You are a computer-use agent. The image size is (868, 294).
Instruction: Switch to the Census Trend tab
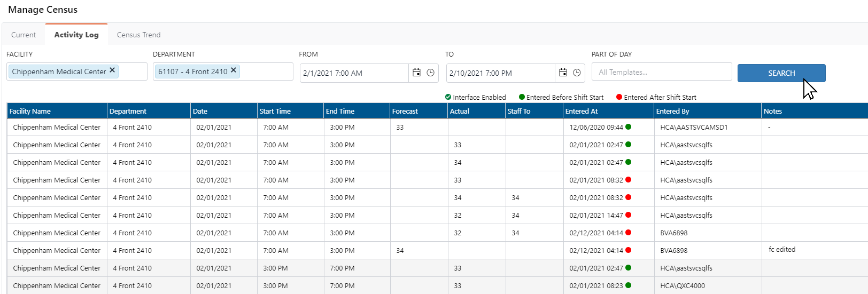138,35
